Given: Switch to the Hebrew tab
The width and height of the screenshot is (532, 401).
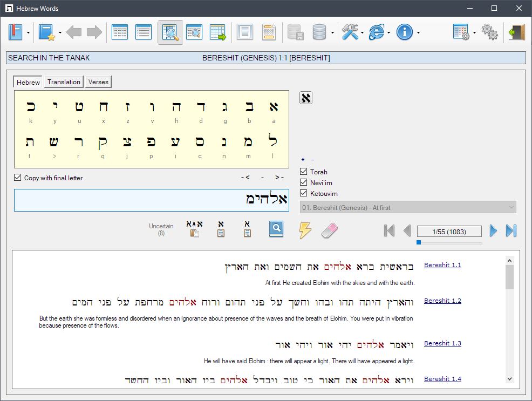Looking at the screenshot, I should [x=28, y=82].
